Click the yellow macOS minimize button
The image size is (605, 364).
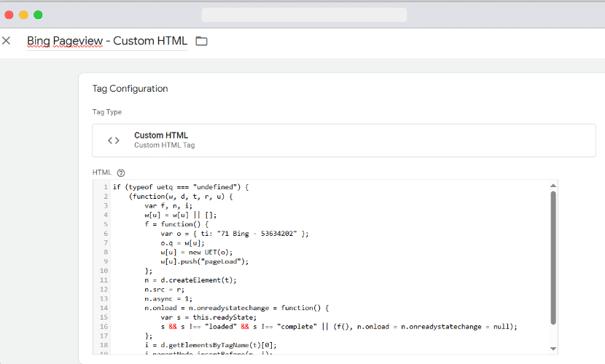click(23, 15)
